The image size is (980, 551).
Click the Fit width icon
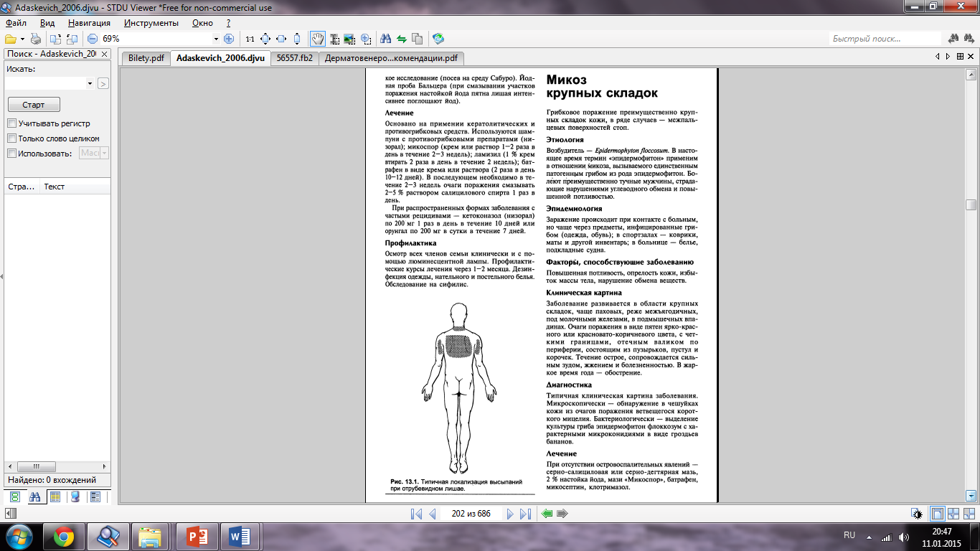click(x=281, y=39)
